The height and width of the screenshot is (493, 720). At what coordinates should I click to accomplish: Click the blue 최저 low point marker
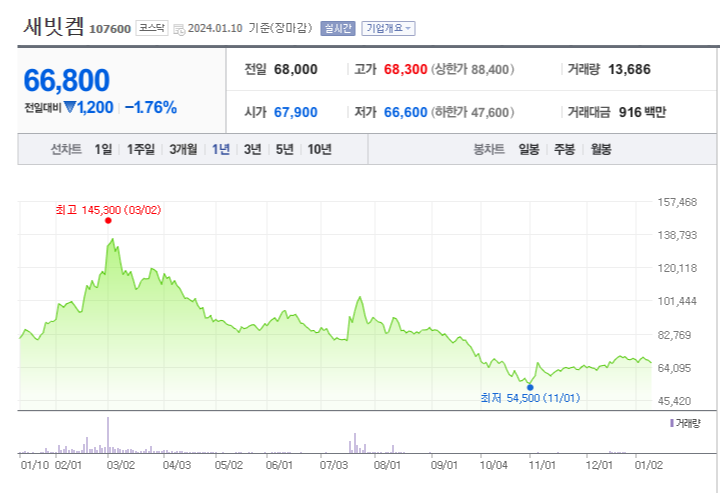(530, 387)
